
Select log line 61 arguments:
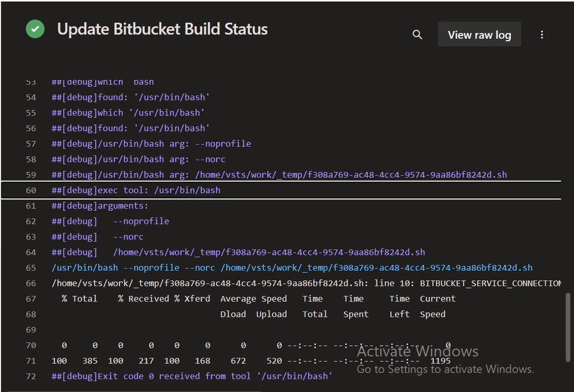pyautogui.click(x=100, y=206)
